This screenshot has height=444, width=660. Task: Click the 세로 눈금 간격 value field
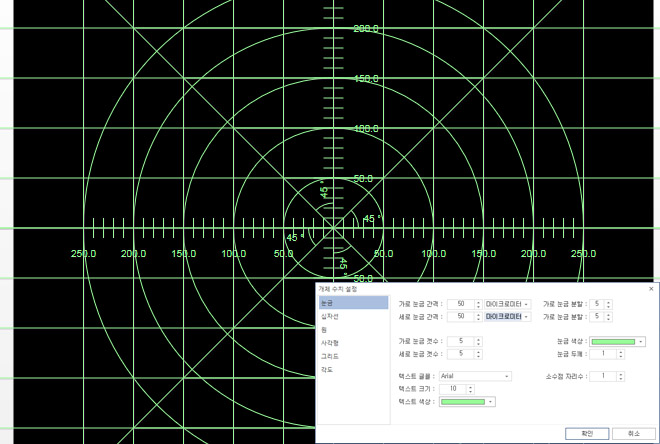point(460,316)
